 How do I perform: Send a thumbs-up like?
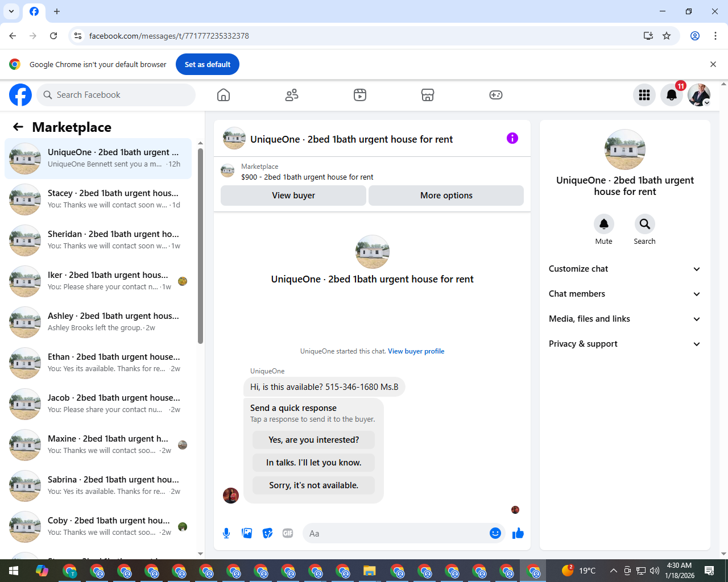[518, 533]
